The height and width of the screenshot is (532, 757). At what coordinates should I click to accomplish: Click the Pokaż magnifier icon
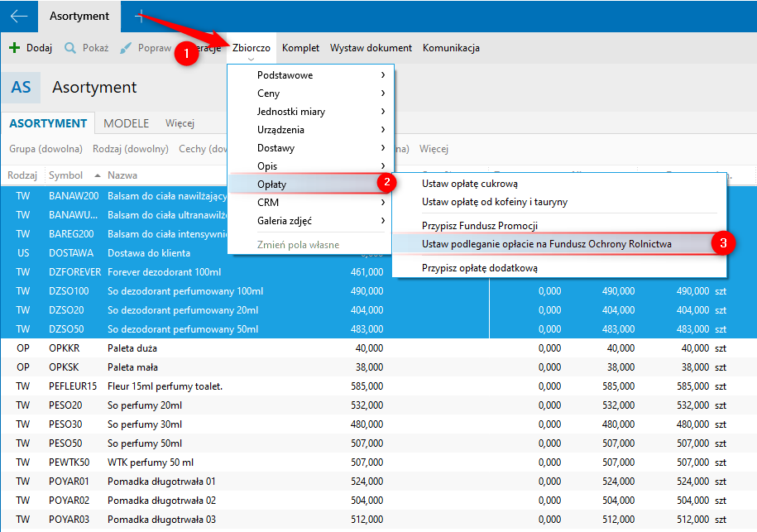point(70,48)
